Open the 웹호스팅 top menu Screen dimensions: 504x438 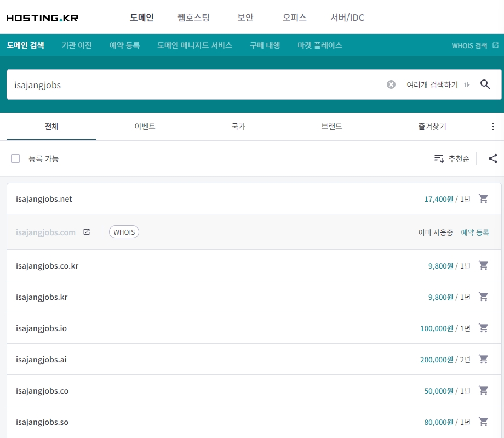(193, 18)
